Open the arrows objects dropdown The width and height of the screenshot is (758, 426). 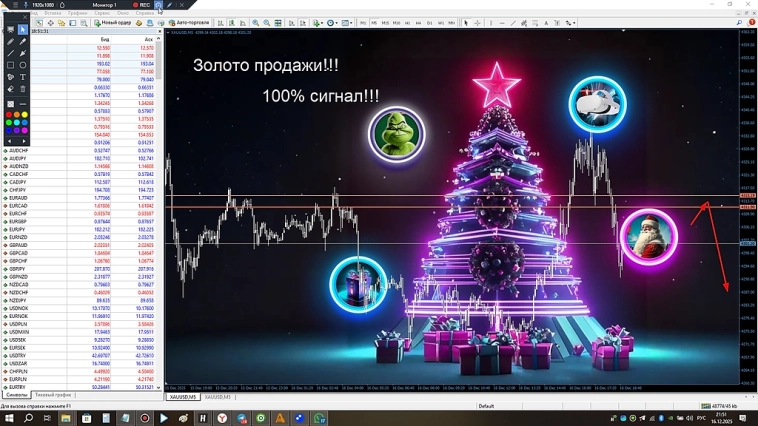[570, 23]
